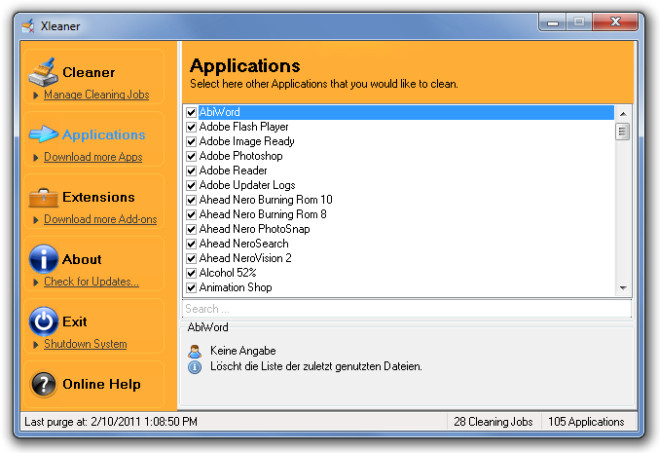660x453 pixels.
Task: Click the arrow before Download more Add-ons
Action: click(36, 220)
